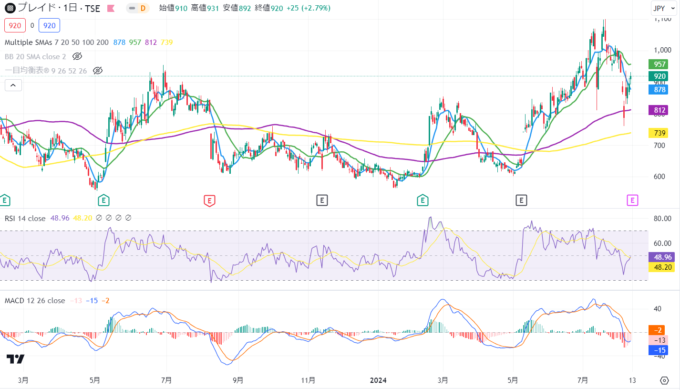Image resolution: width=680 pixels, height=390 pixels.
Task: Click the orange -2 value in MACD legend
Action: [x=105, y=301]
